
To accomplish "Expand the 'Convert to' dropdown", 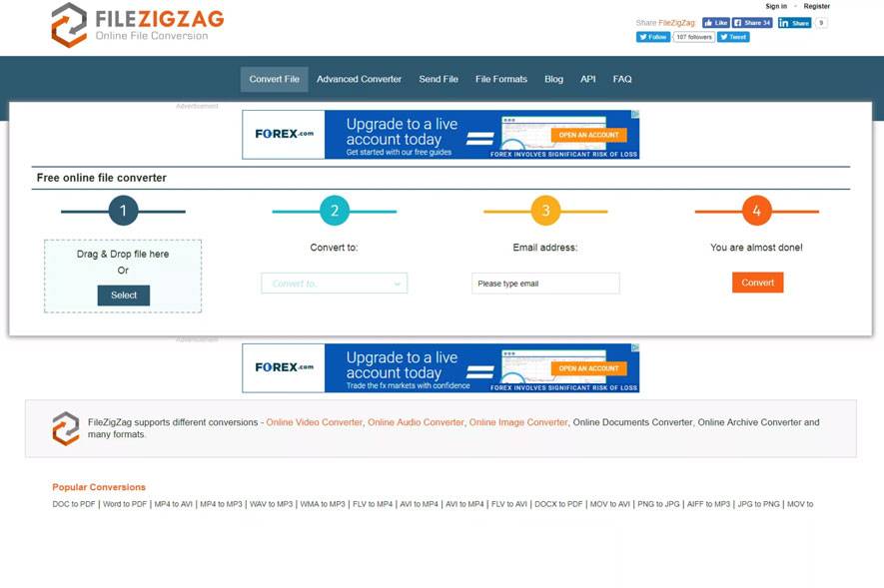I will coord(334,284).
